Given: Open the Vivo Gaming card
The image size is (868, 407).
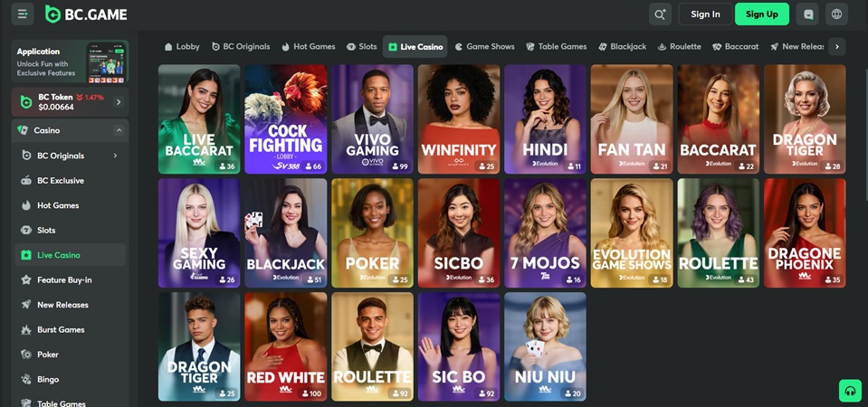Looking at the screenshot, I should pyautogui.click(x=373, y=118).
